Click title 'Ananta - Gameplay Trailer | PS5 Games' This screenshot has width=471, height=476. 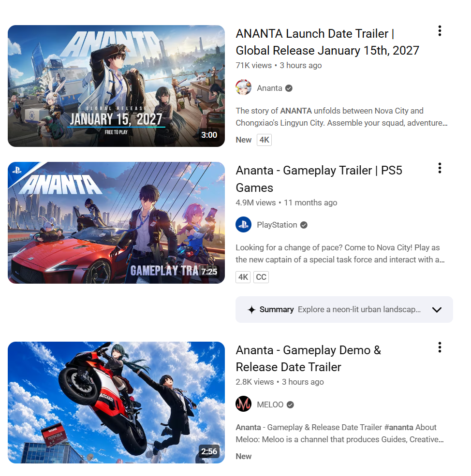pyautogui.click(x=319, y=179)
